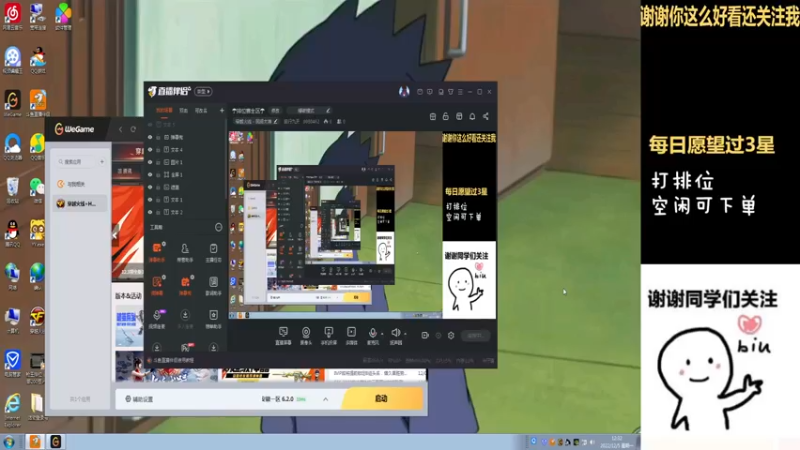Click the share icon in streaming app
This screenshot has width=800, height=450.
tap(486, 116)
